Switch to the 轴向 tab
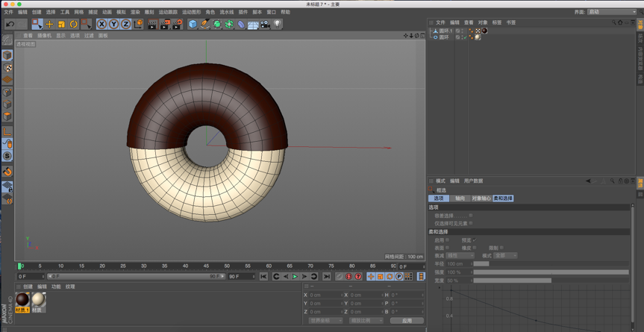Screen dimensions: 644x332 460,198
